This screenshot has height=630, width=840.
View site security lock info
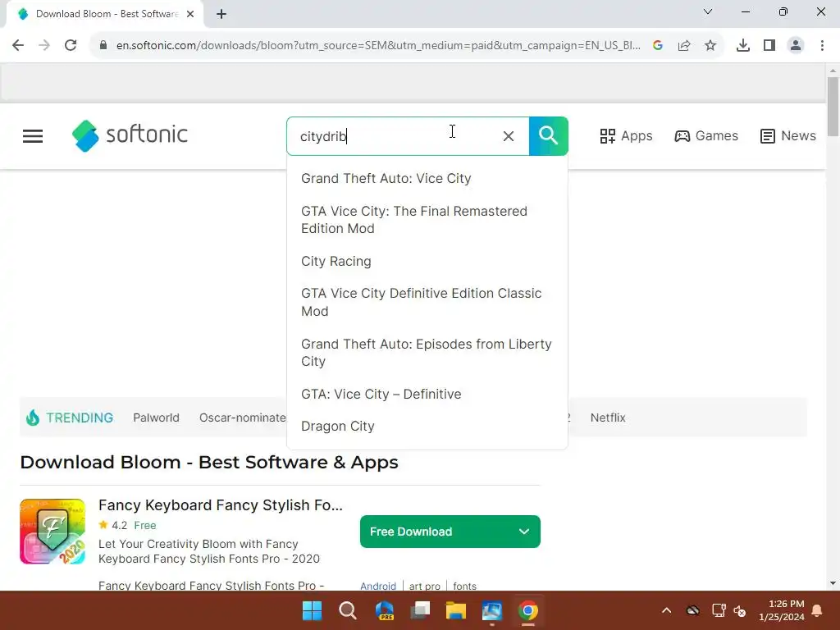pos(103,46)
